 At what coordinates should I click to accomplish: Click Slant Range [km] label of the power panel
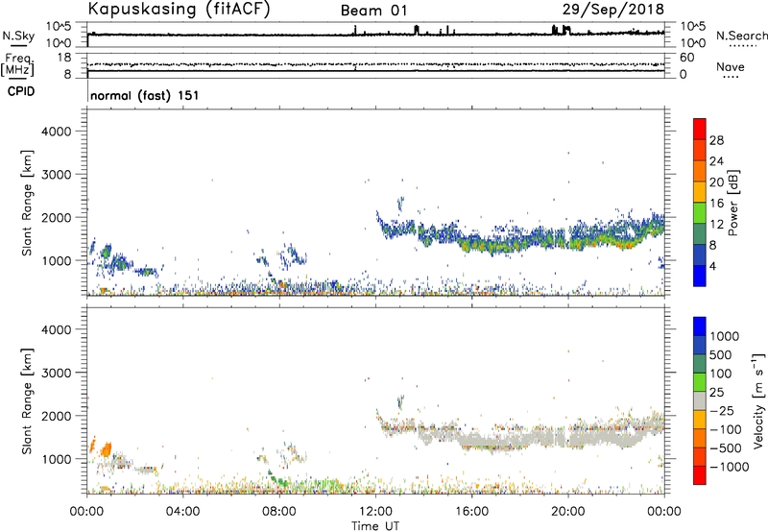pos(27,203)
